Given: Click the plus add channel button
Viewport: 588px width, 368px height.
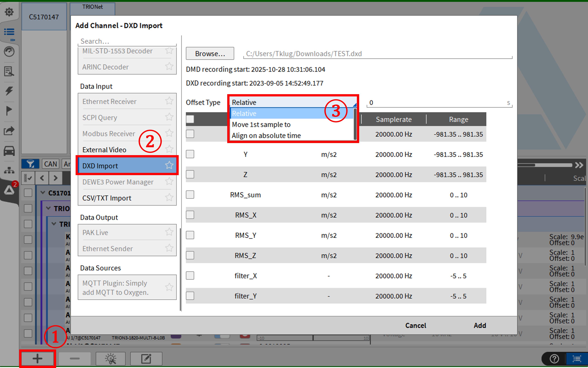Looking at the screenshot, I should [x=37, y=358].
